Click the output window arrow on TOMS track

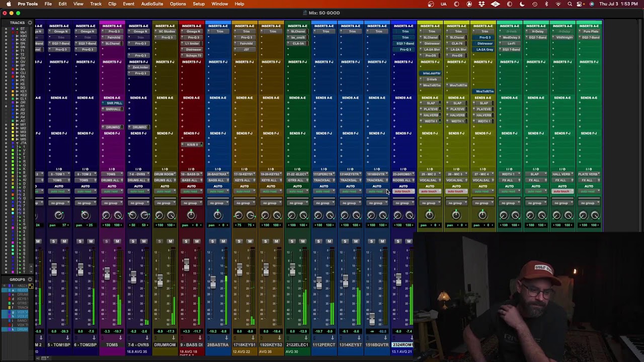[x=120, y=338]
